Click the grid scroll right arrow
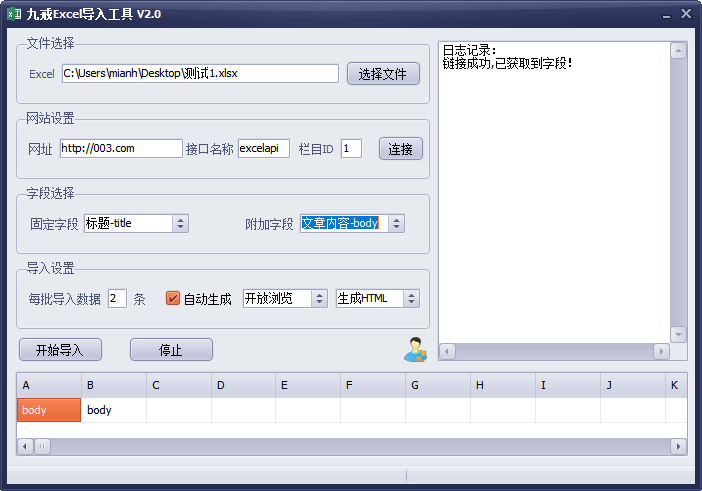This screenshot has width=702, height=491. click(x=678, y=446)
